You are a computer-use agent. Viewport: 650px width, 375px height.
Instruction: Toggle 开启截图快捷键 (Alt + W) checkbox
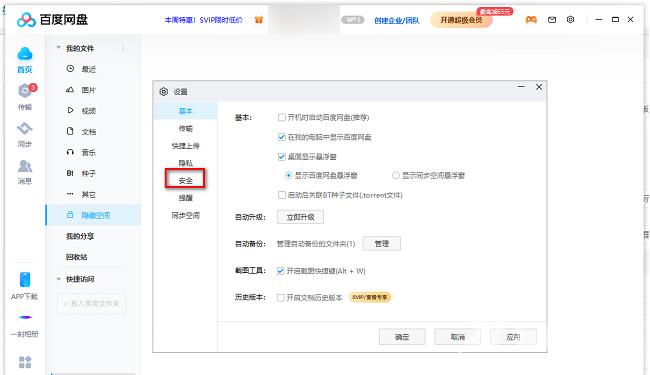281,271
